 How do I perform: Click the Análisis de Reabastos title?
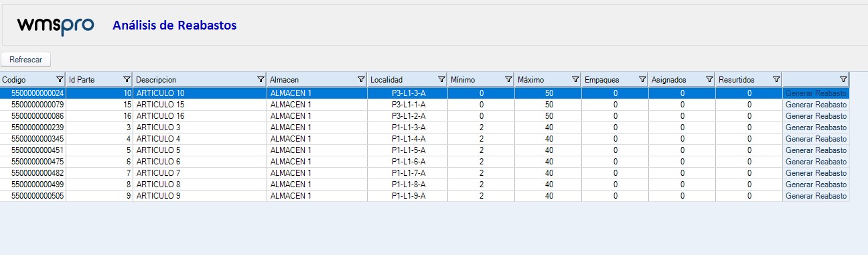coord(174,25)
